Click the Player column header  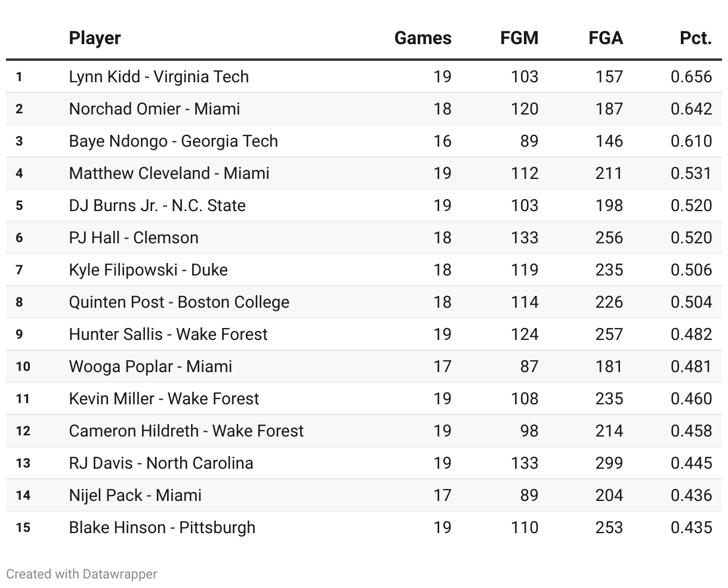click(95, 38)
